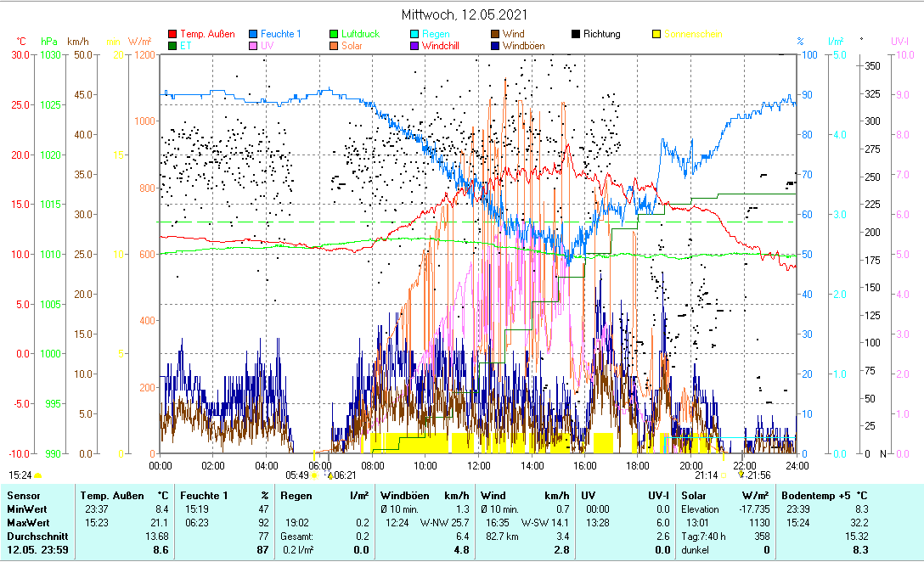Click the 21:14 sunset time marker
Screen dimensions: 924x562
[x=706, y=475]
